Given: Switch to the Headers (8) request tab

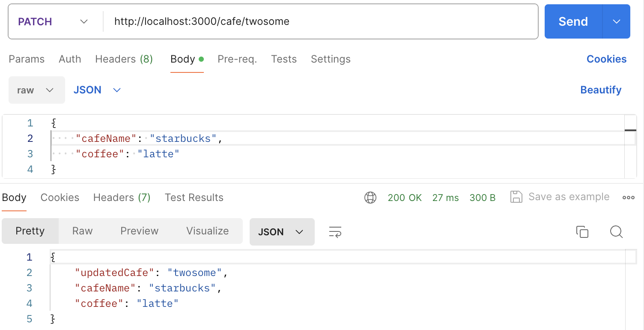Looking at the screenshot, I should tap(124, 59).
